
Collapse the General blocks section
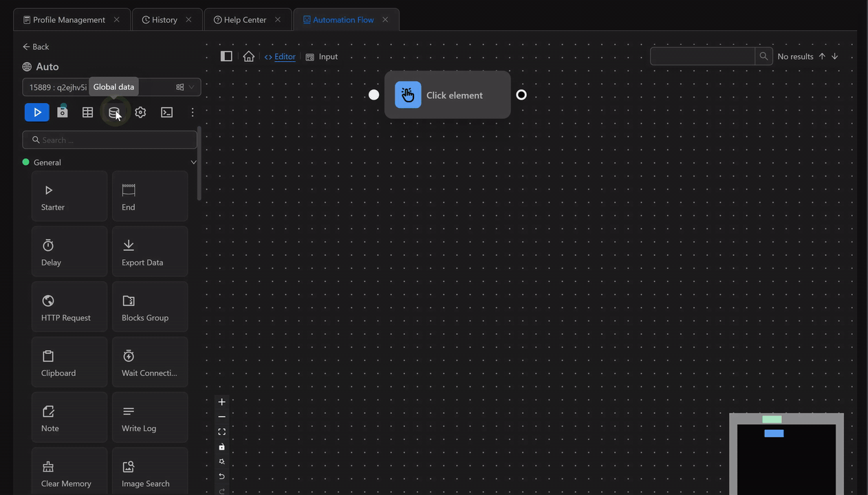pos(193,162)
